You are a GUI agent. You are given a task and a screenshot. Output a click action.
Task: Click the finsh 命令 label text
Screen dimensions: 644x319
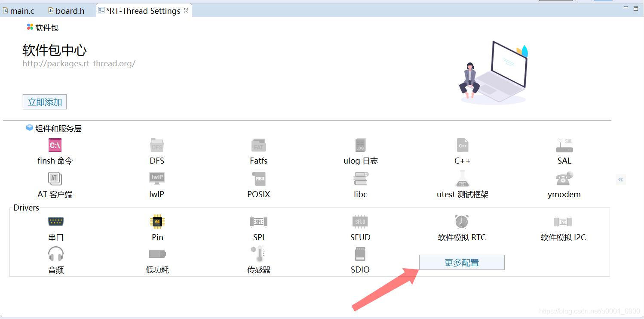[x=55, y=161]
